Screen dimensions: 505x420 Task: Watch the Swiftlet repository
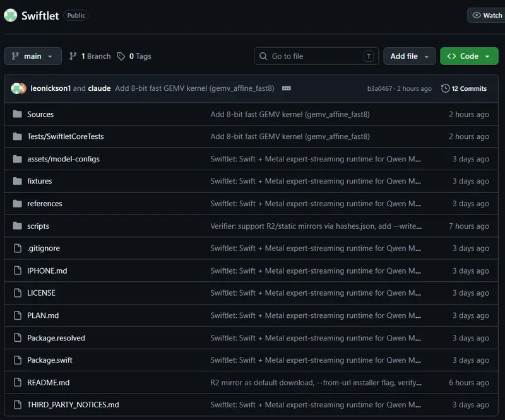[487, 15]
